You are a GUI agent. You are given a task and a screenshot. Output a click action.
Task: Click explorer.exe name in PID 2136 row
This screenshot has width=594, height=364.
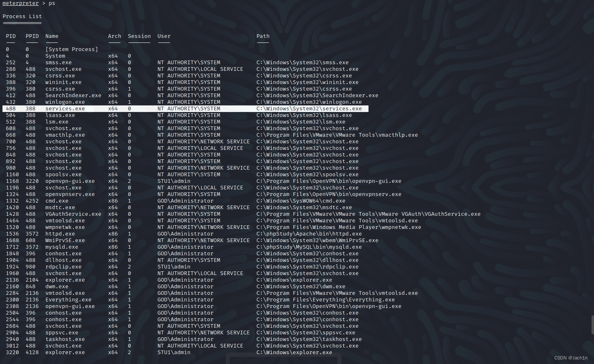(x=65, y=280)
